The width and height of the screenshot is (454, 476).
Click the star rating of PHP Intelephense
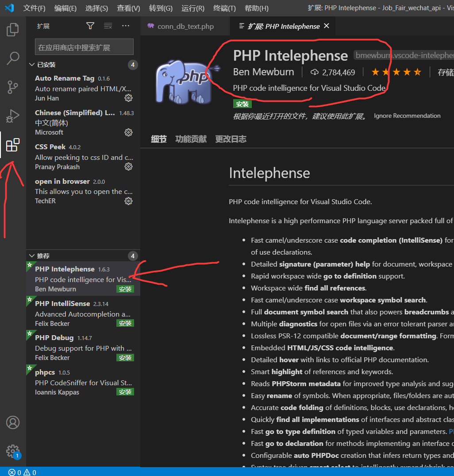(x=396, y=72)
